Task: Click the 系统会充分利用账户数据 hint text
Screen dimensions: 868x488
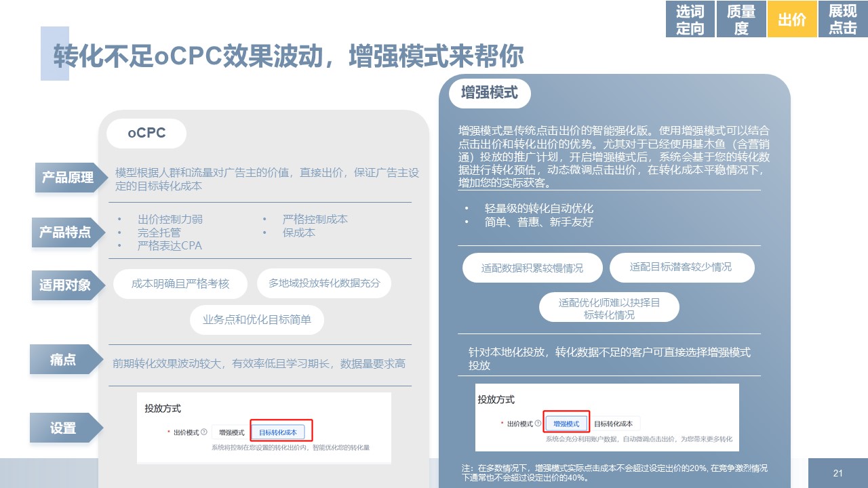Action: click(639, 439)
